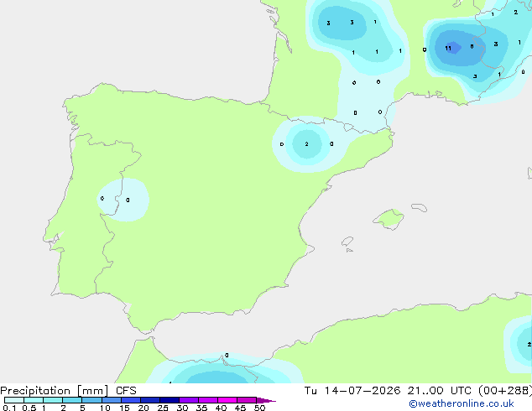
Task: Select the 5–10 mm legend color box
Action: (x=91, y=400)
